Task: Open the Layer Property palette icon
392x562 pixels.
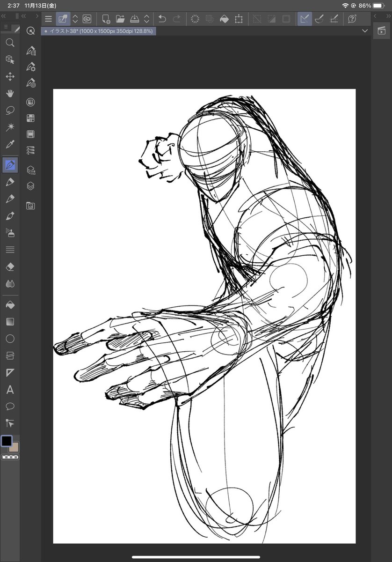Action: click(x=31, y=150)
